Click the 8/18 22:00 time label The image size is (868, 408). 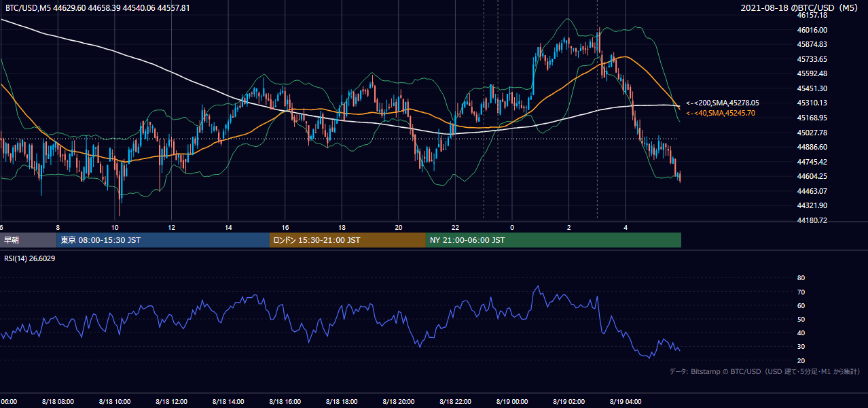455,402
